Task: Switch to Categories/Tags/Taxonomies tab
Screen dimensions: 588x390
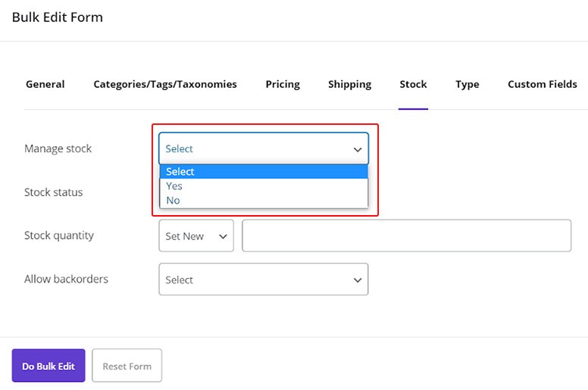Action: tap(164, 84)
